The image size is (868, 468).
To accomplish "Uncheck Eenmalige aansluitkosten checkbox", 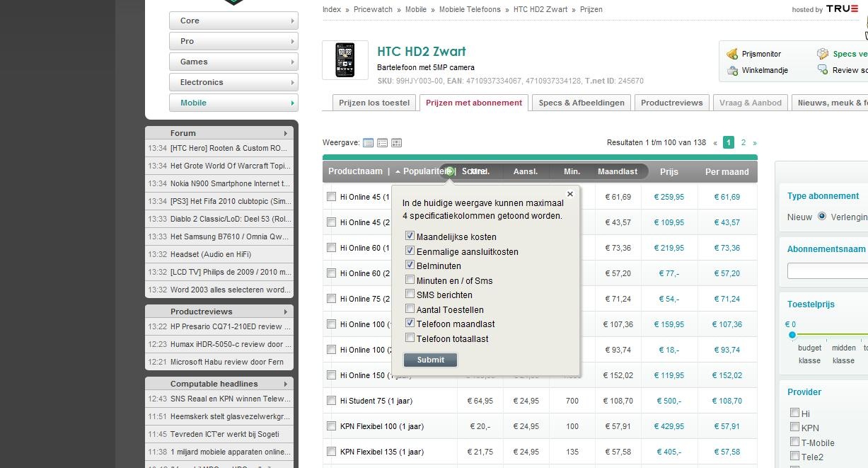I will (x=410, y=251).
